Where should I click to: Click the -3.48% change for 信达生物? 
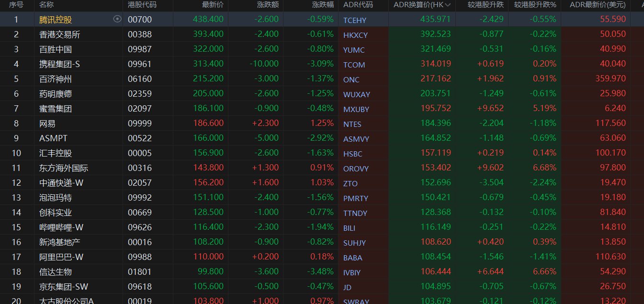(x=320, y=272)
